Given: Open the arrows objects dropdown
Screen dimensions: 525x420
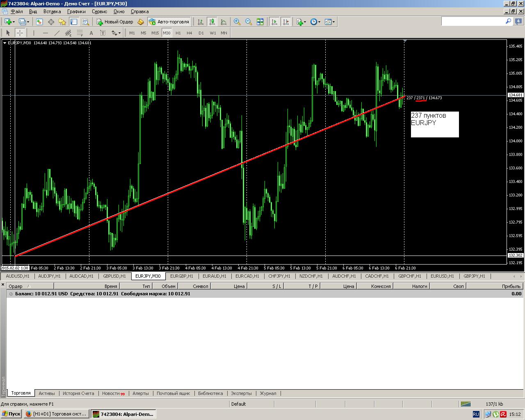Looking at the screenshot, I should tap(116, 33).
